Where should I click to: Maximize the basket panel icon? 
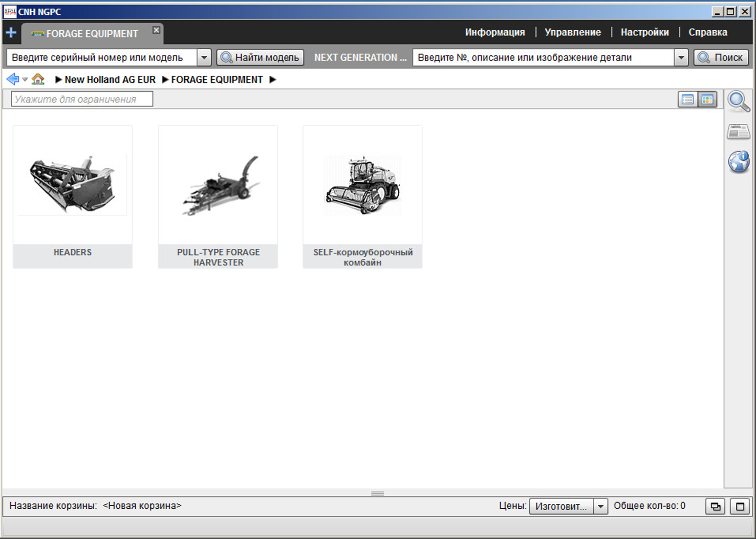(740, 506)
